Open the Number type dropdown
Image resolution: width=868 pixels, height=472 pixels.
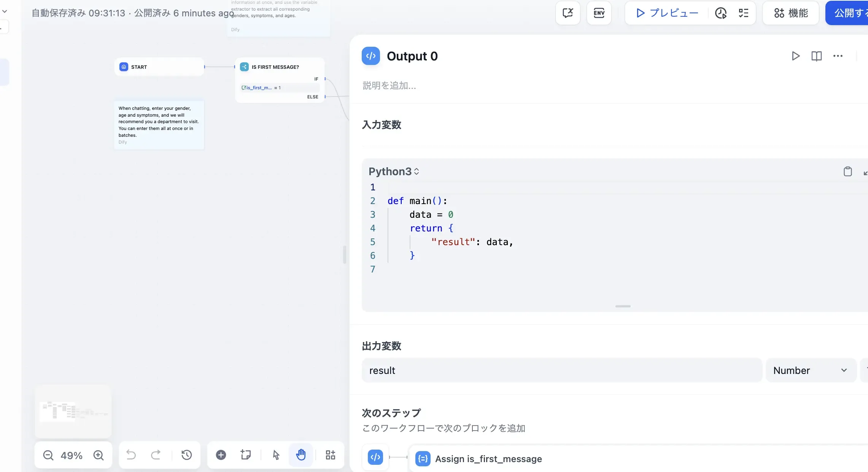[811, 370]
